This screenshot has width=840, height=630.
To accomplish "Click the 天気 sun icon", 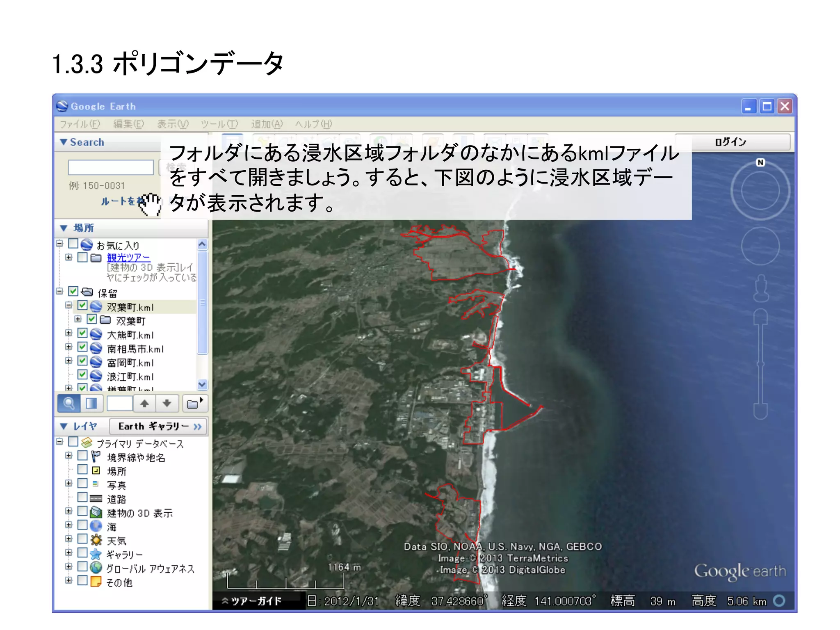I will [96, 540].
